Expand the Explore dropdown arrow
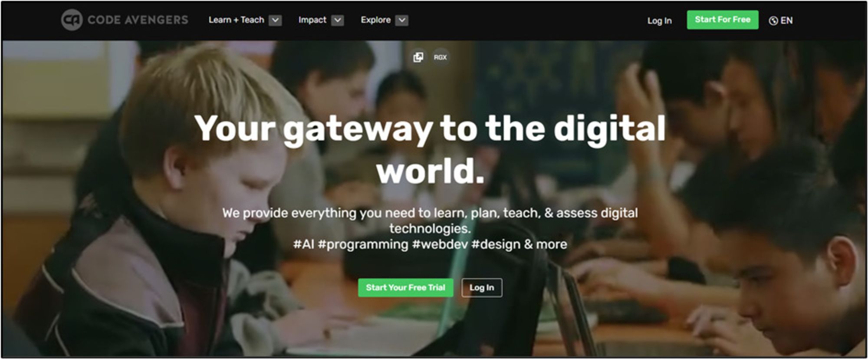 coord(402,20)
